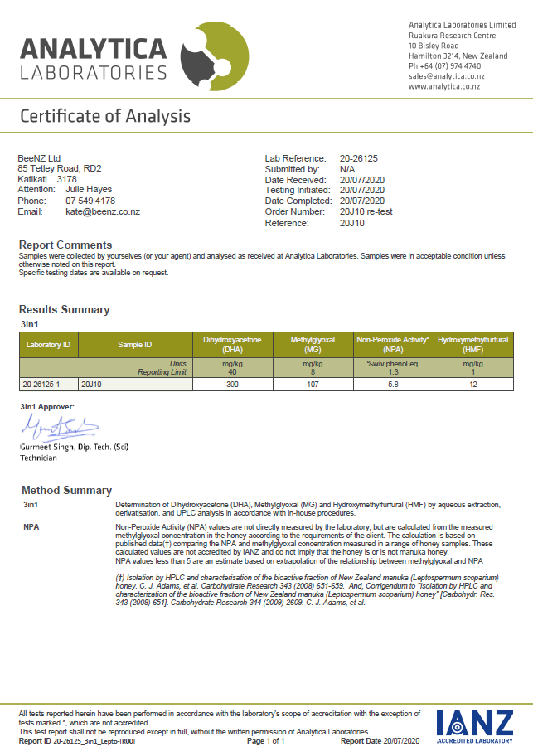
Task: Open the www.analytica.co.nz website link
Action: click(444, 86)
